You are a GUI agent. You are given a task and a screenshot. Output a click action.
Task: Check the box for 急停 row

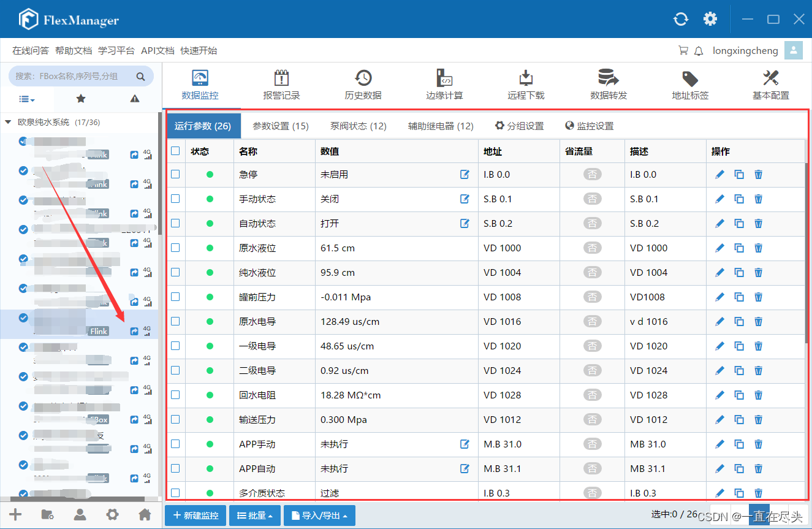pyautogui.click(x=175, y=174)
